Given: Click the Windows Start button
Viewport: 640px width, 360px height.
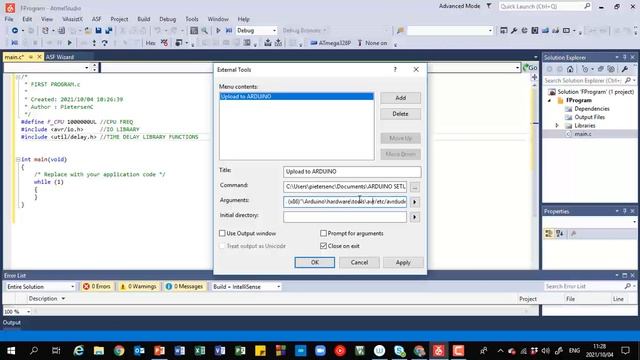Looking at the screenshot, I should click(x=11, y=351).
